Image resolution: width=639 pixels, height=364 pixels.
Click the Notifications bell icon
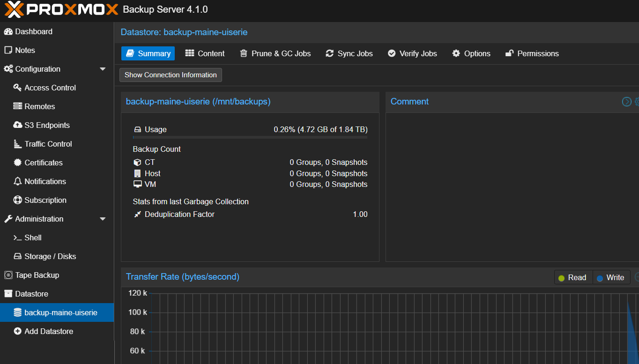click(18, 181)
